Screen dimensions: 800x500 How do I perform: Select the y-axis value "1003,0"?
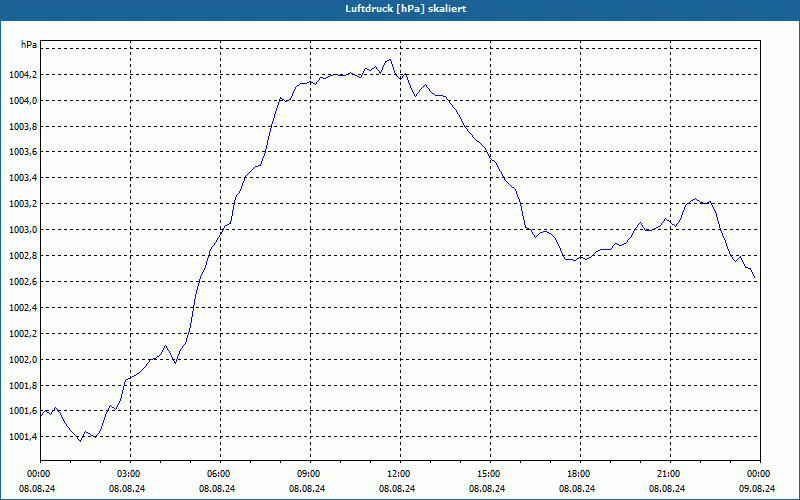23,230
